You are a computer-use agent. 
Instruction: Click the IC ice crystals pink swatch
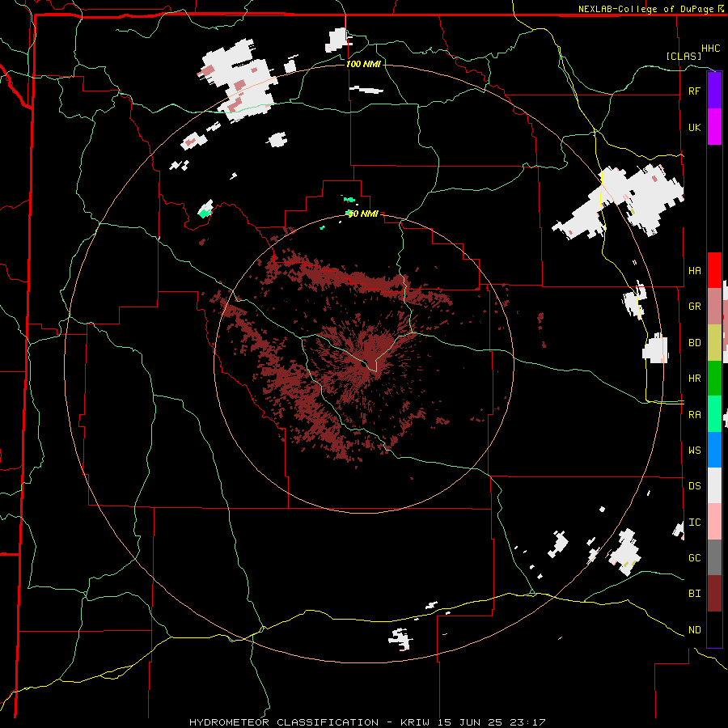tap(714, 522)
